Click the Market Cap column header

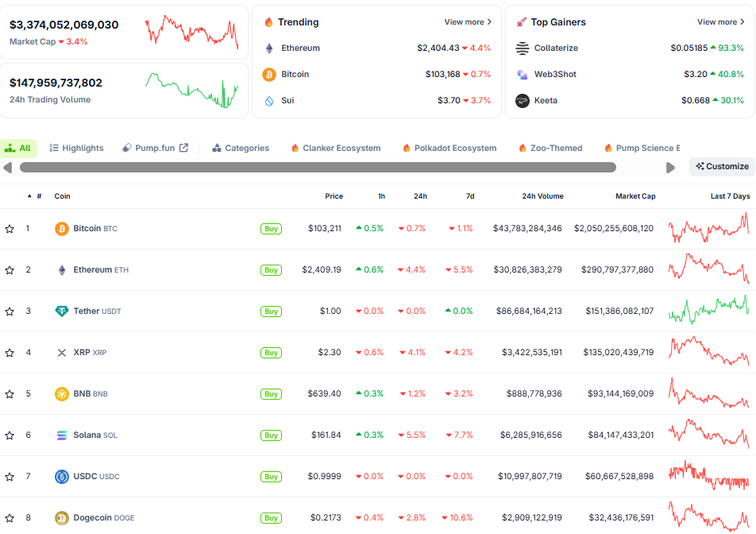(x=634, y=196)
